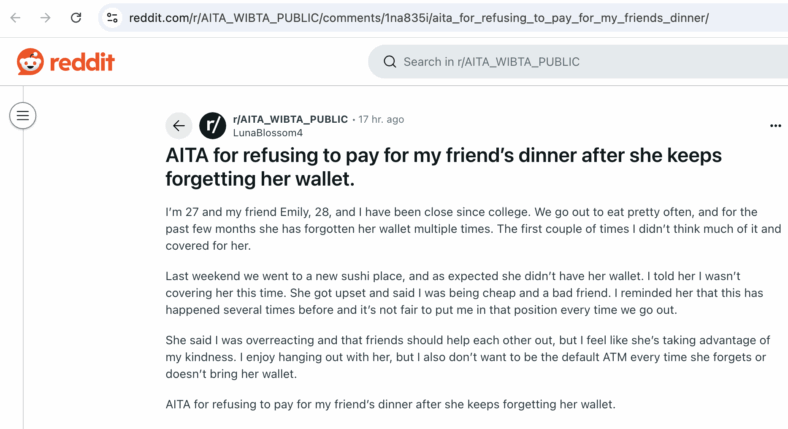Click the magnifying glass search icon
788x429 pixels.
pos(389,62)
